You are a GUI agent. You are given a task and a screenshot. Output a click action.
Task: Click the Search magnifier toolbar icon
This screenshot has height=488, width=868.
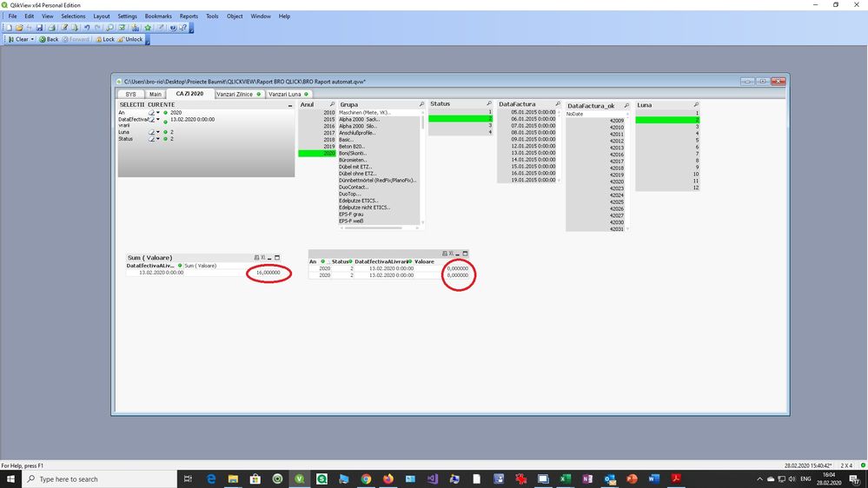coord(109,27)
